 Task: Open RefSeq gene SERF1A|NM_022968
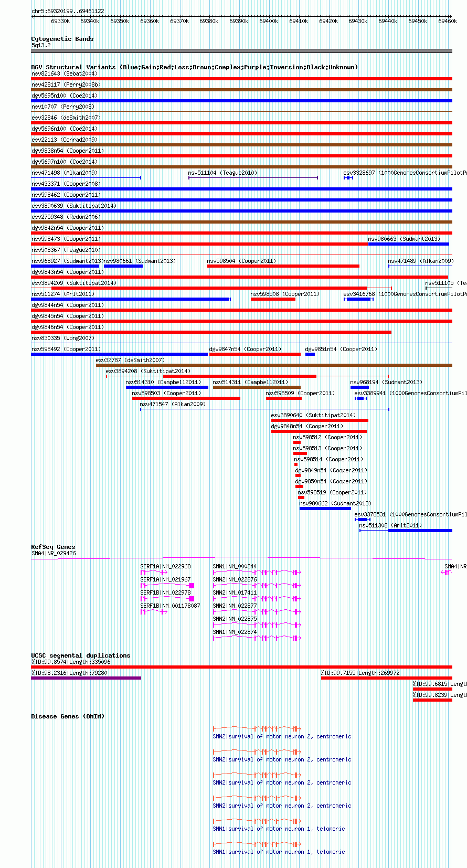point(166,566)
